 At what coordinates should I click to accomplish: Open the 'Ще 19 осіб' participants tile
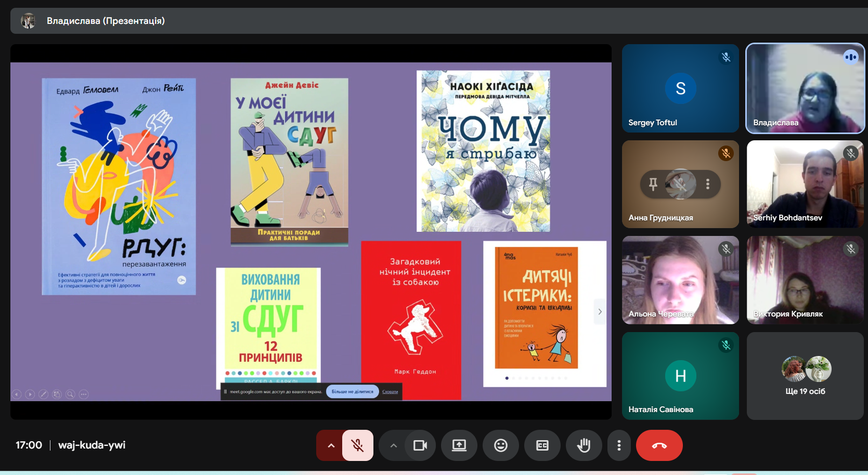(805, 376)
